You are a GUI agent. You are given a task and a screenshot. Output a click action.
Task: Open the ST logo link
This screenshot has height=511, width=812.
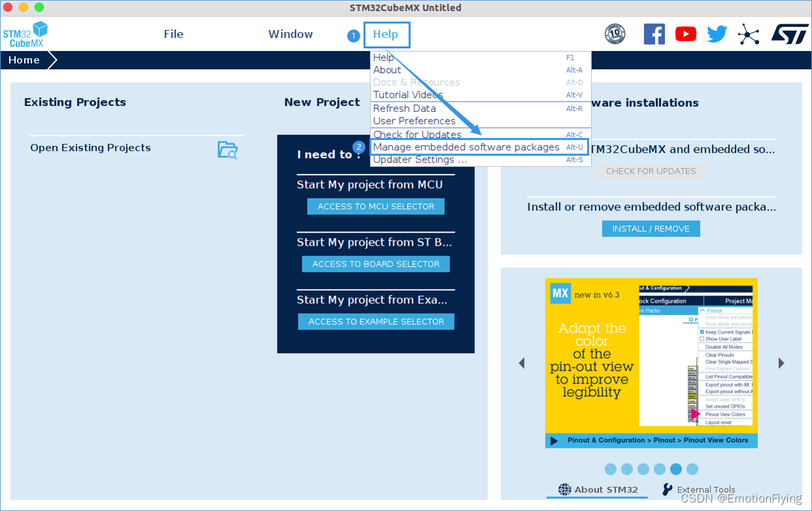[790, 34]
